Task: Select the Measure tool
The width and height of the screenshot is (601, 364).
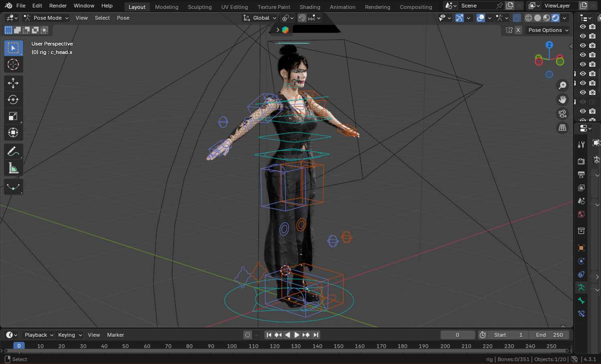Action: tap(13, 168)
